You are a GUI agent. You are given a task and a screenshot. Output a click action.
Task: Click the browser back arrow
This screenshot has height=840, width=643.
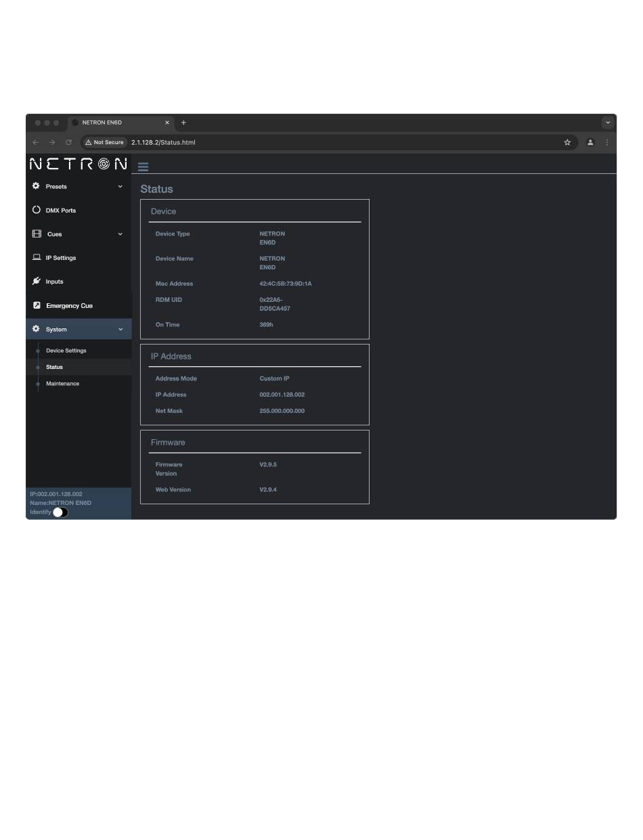pyautogui.click(x=36, y=142)
